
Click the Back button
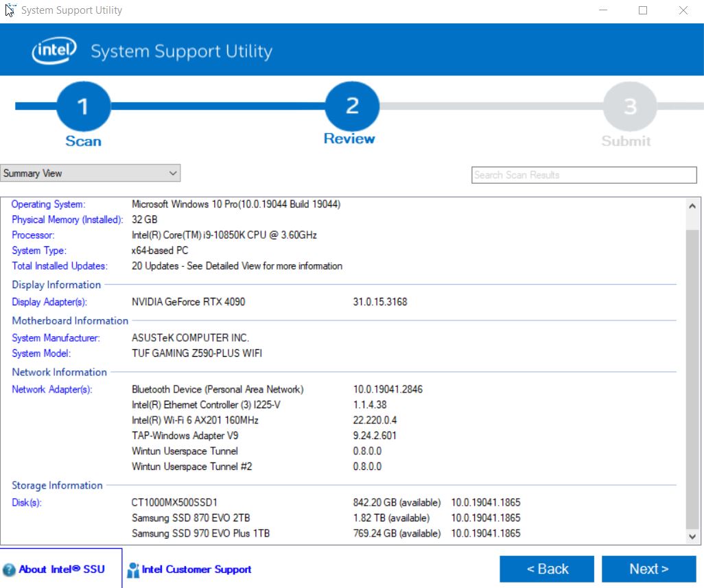[x=547, y=569]
